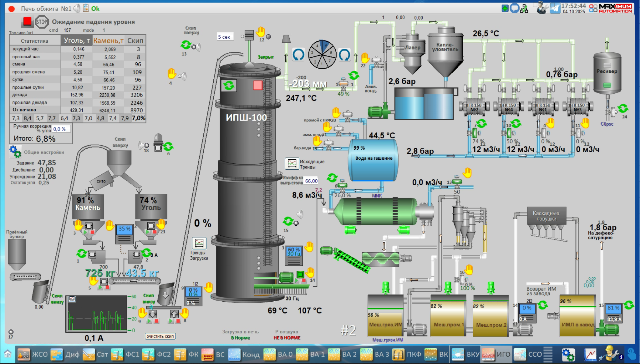Toggle checkbox beside the engineer icon
640x364 pixels.
pyautogui.click(x=535, y=5)
